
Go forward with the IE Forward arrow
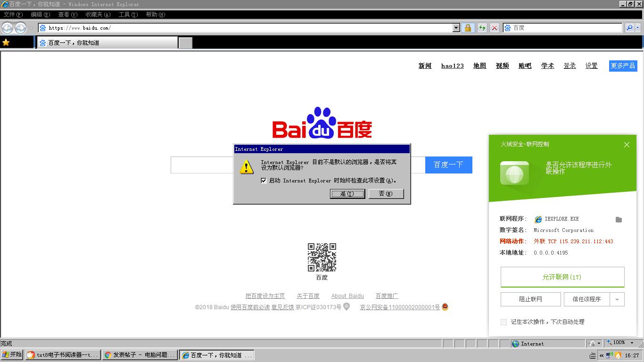(20, 28)
